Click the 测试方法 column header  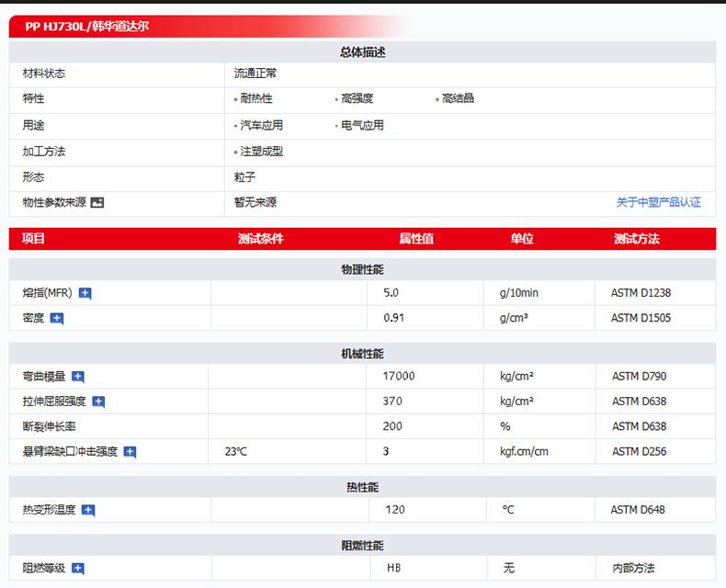(636, 239)
